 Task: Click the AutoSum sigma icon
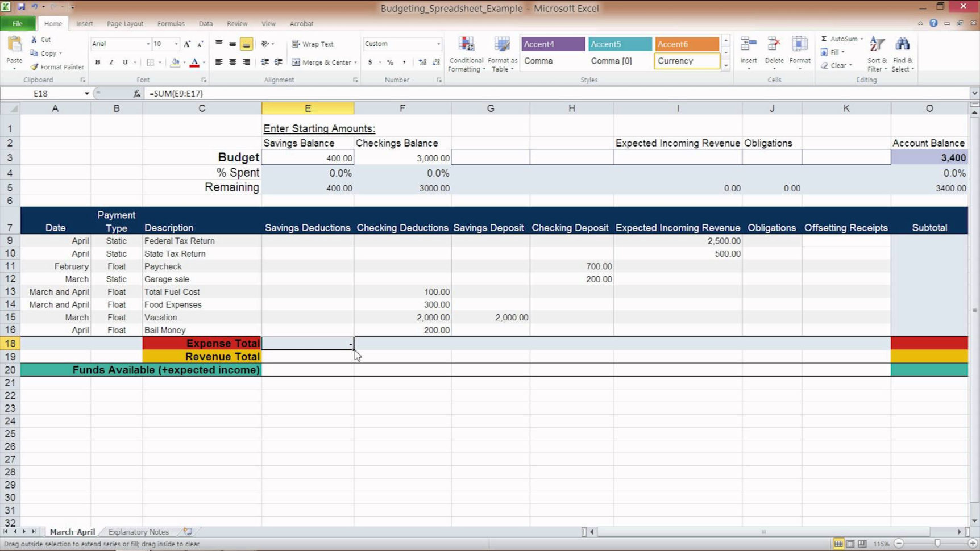point(824,39)
